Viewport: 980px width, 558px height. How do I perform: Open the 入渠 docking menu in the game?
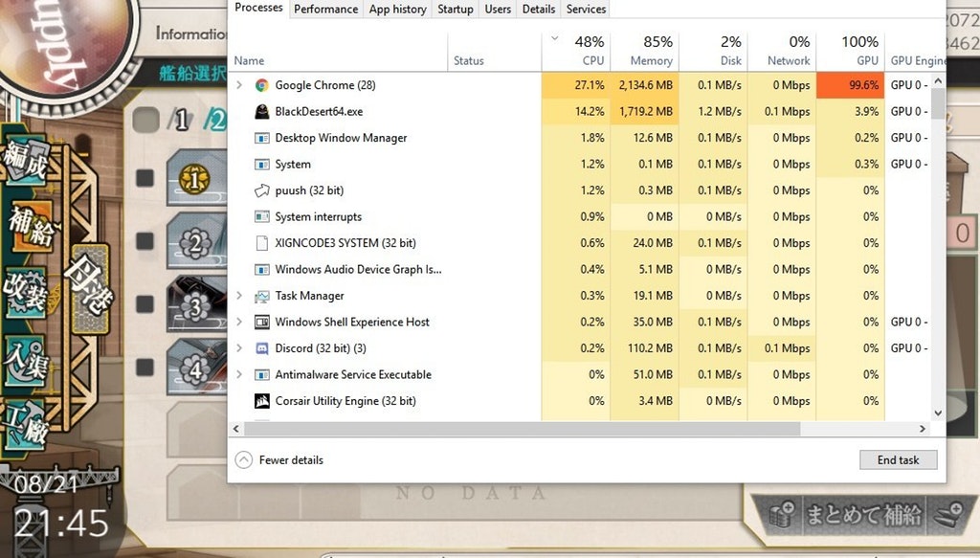(25, 361)
